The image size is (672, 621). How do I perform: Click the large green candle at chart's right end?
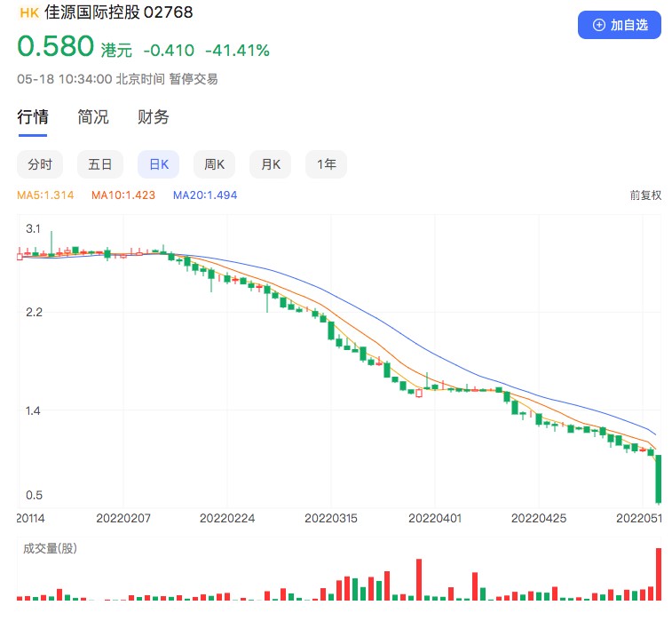tap(659, 478)
